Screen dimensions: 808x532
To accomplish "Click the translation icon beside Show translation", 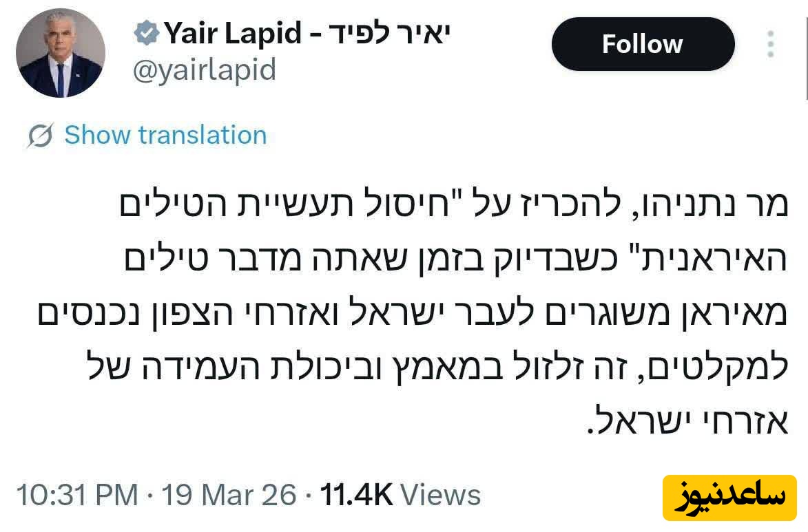I will [x=41, y=136].
